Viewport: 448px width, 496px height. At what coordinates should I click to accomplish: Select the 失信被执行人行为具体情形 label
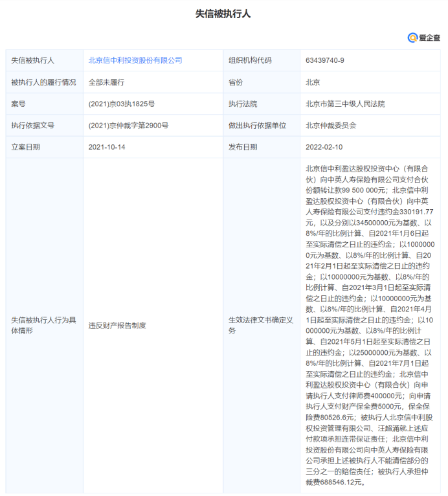(x=43, y=325)
